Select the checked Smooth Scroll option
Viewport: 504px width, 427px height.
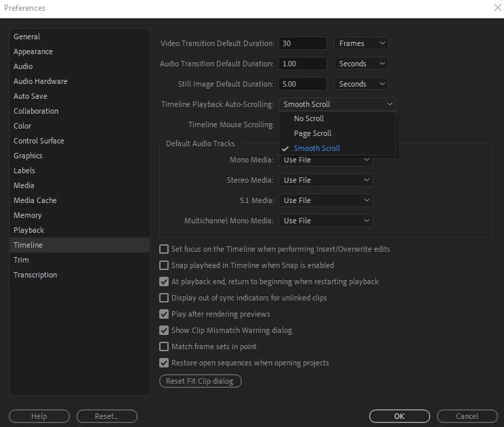[x=337, y=148]
